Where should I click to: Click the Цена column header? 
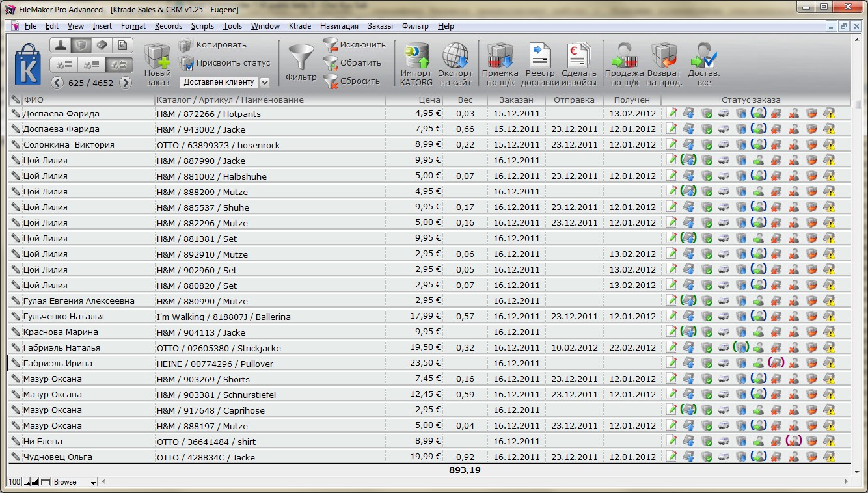414,100
